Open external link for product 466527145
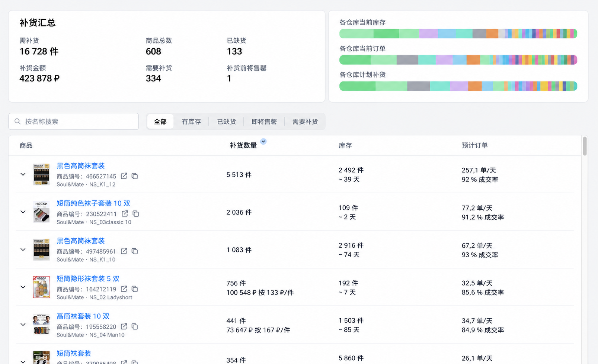 point(124,176)
